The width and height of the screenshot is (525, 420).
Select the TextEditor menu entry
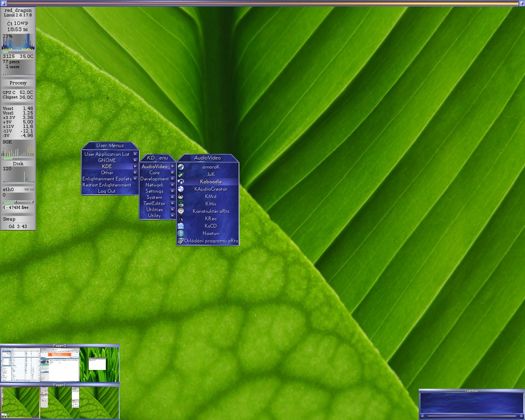(x=155, y=203)
